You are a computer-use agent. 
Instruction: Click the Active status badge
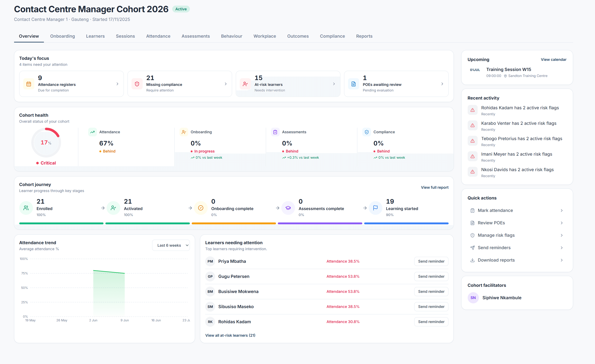point(181,9)
